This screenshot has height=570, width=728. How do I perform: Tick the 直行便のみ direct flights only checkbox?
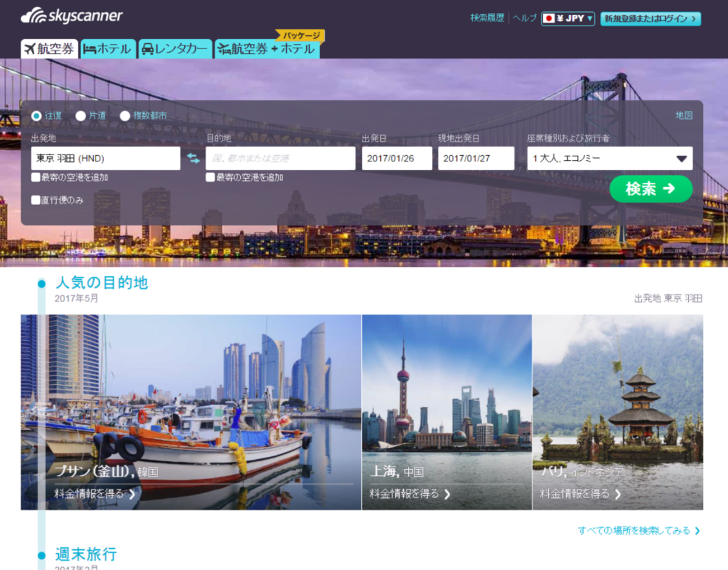coord(36,200)
